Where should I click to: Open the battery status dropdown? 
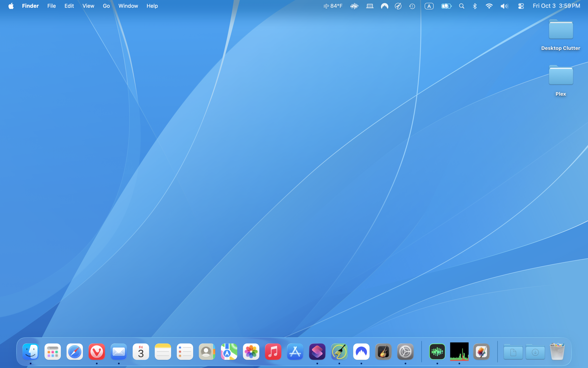coord(446,6)
